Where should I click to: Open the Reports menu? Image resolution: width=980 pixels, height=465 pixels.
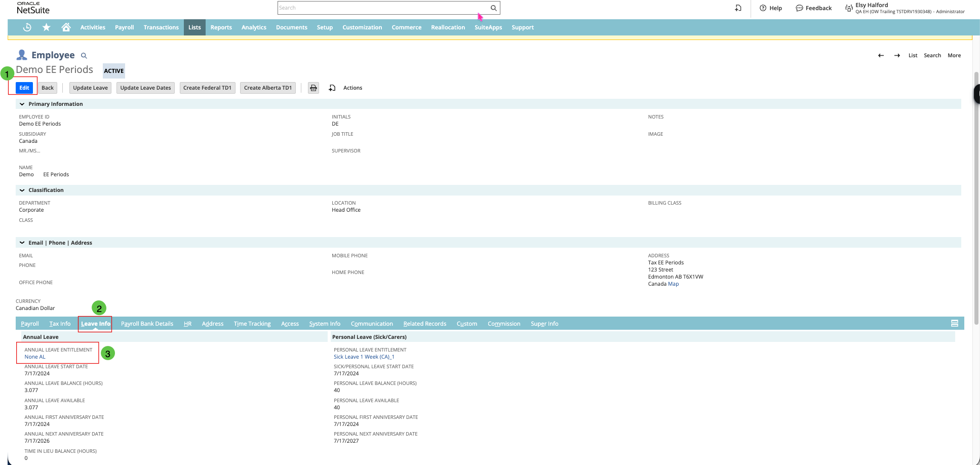221,27
